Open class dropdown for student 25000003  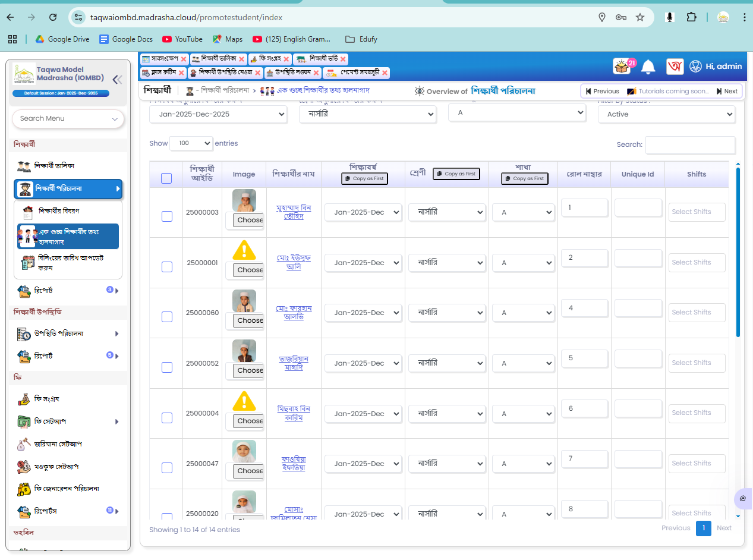pos(447,212)
